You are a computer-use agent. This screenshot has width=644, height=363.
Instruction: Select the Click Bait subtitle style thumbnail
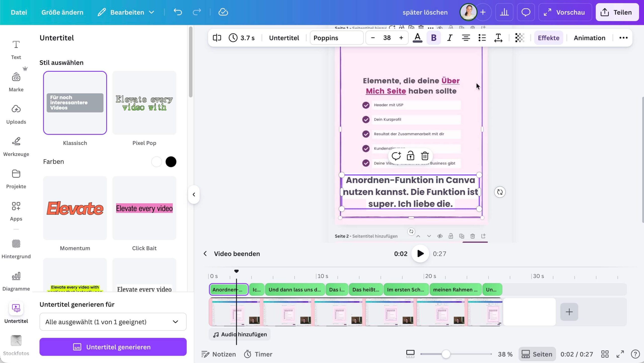[144, 208]
